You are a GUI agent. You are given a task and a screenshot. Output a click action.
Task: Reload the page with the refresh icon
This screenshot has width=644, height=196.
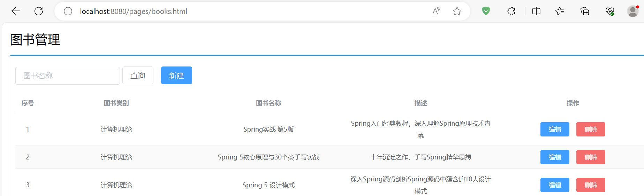pyautogui.click(x=39, y=11)
